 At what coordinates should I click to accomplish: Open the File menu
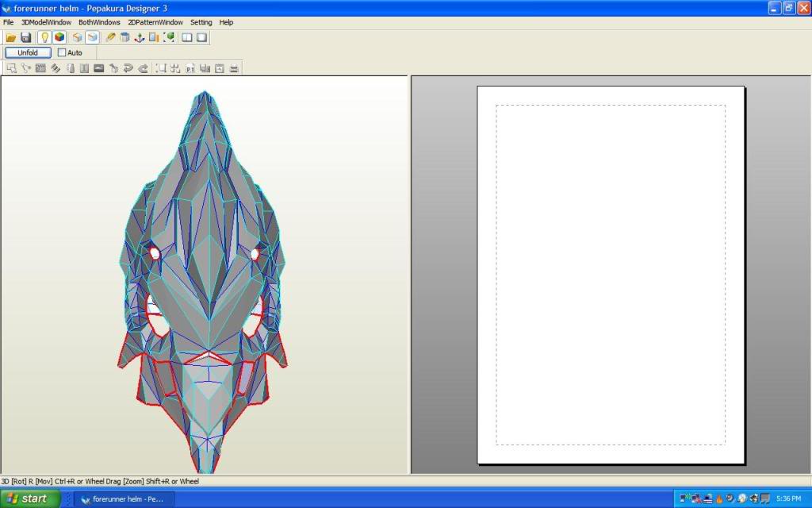(x=8, y=22)
